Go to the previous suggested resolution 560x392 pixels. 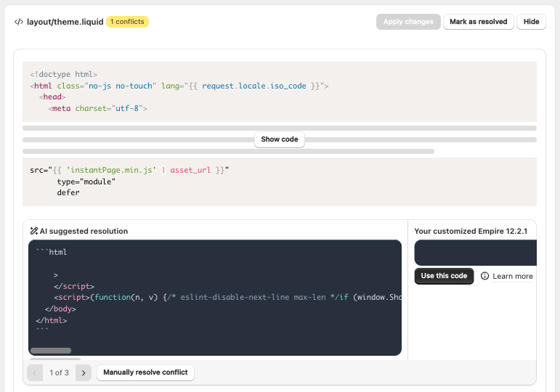[x=35, y=372]
